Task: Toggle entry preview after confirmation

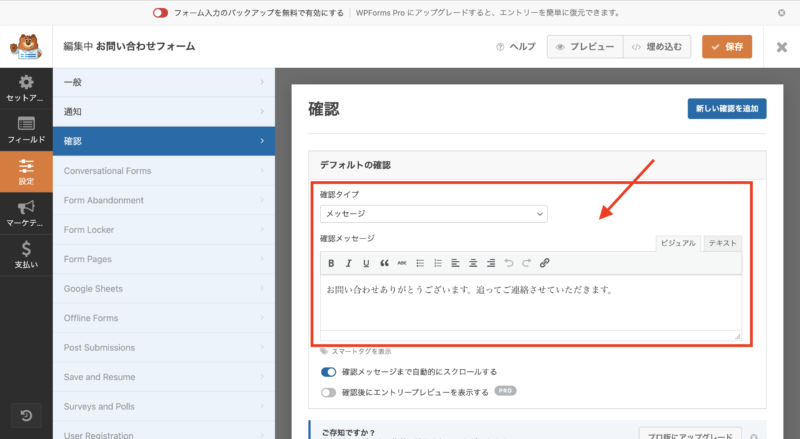Action: tap(329, 393)
